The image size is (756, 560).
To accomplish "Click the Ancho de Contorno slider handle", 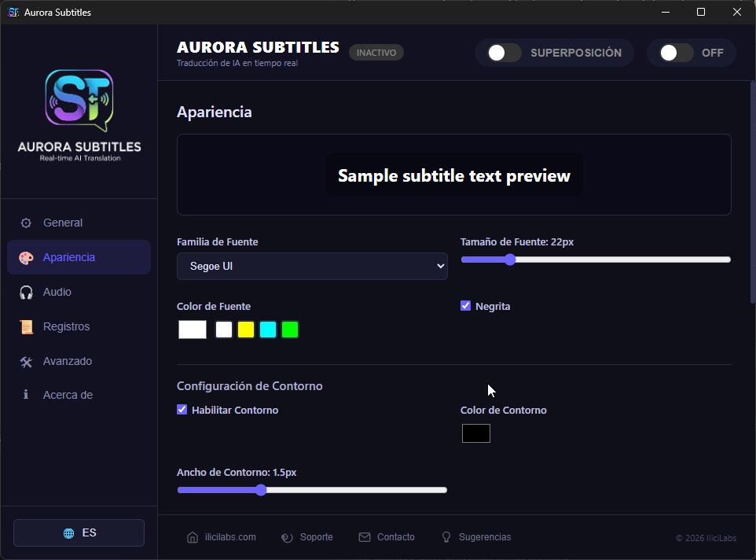I will [261, 490].
